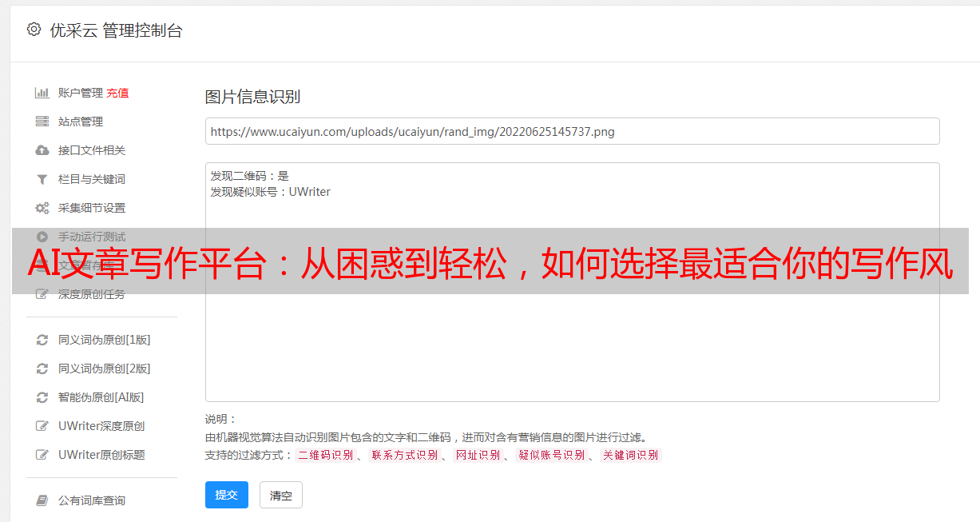Click the 图片信息识别 heading
The height and width of the screenshot is (522, 980).
252,97
